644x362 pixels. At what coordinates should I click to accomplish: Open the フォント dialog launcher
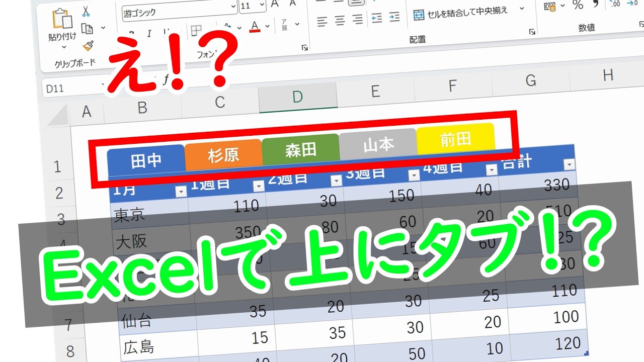tap(304, 48)
